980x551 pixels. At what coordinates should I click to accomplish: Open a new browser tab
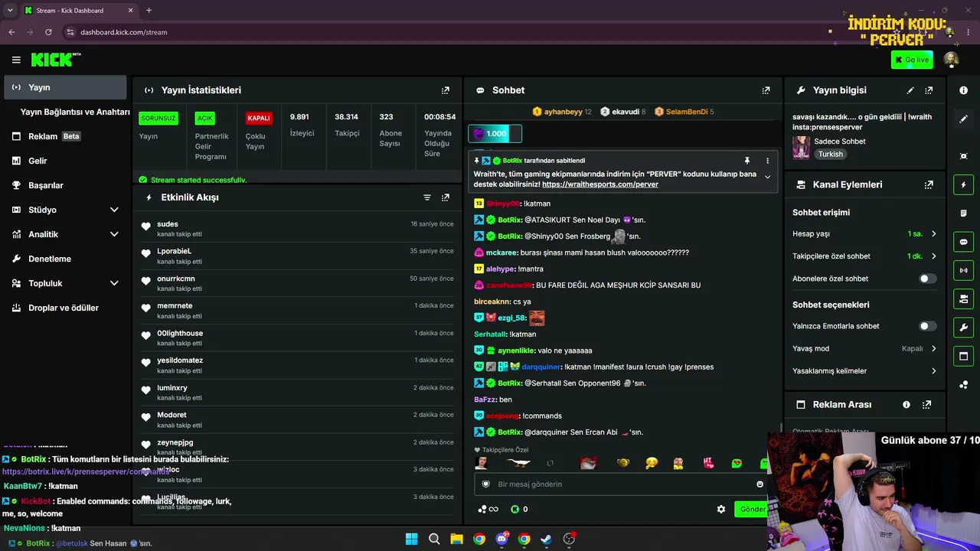(149, 11)
